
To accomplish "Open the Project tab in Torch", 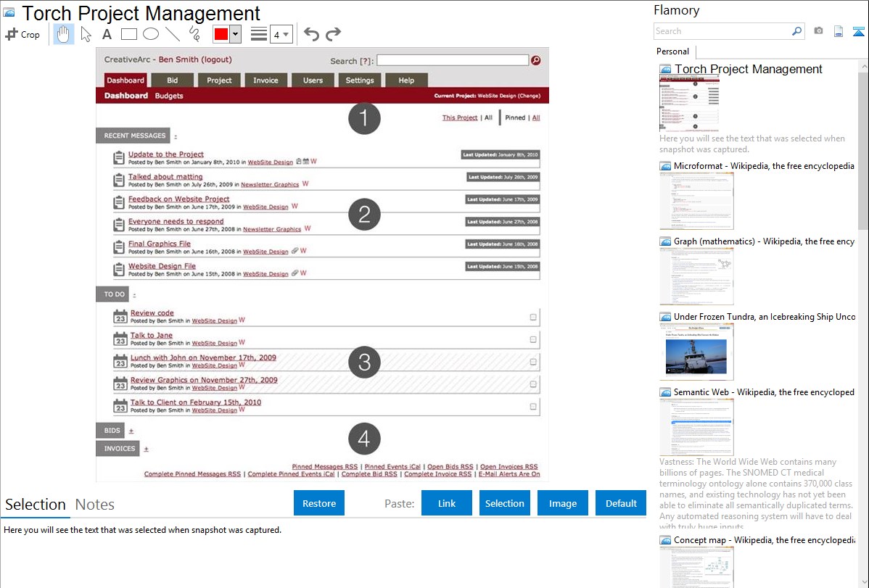I will point(219,80).
